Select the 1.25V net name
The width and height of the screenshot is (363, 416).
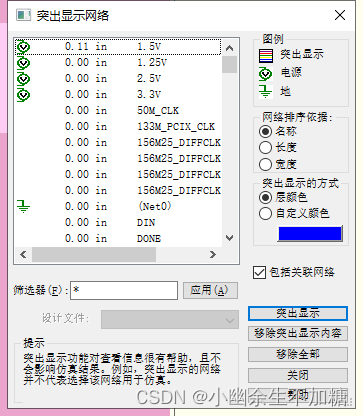pos(152,62)
